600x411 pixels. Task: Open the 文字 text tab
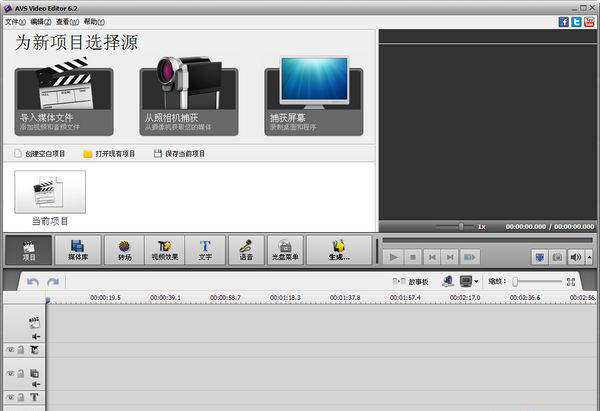coord(205,250)
